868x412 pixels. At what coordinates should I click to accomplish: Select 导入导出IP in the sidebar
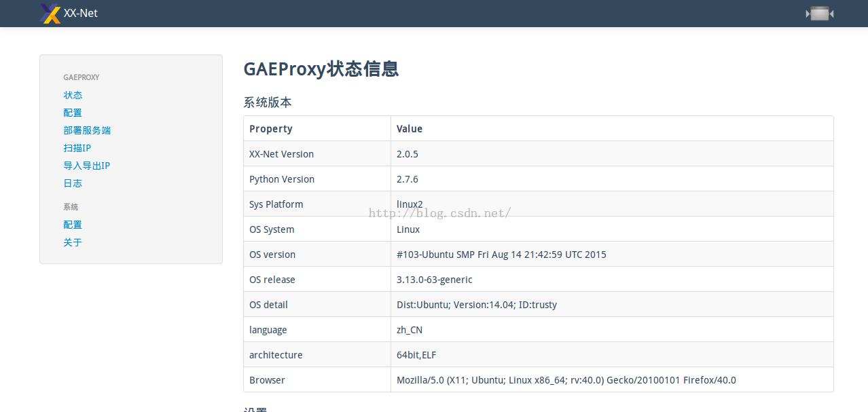pos(87,166)
